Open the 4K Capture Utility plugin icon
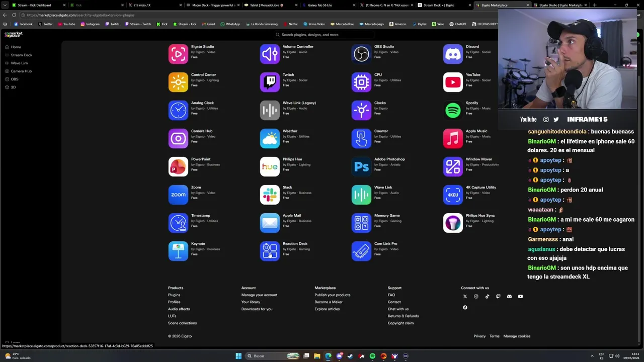 click(x=453, y=195)
